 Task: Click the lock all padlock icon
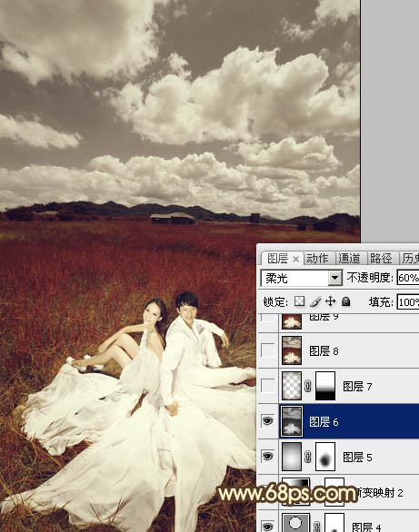[345, 301]
